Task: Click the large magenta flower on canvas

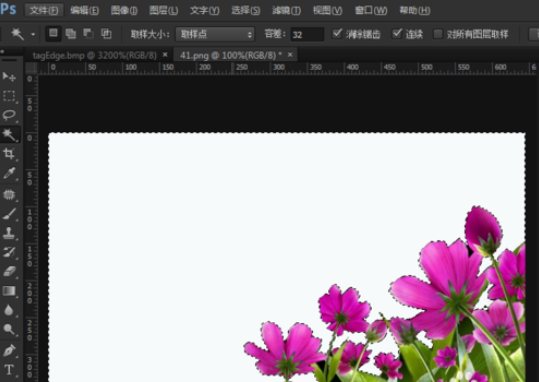Action: click(x=443, y=289)
